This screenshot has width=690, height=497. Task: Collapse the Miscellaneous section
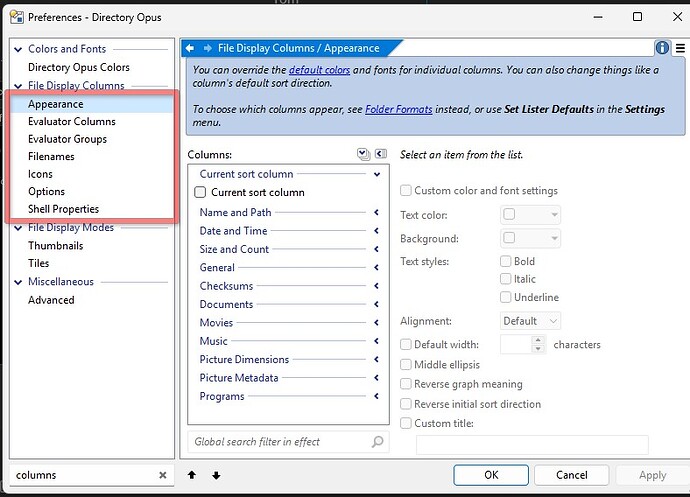[x=18, y=282]
